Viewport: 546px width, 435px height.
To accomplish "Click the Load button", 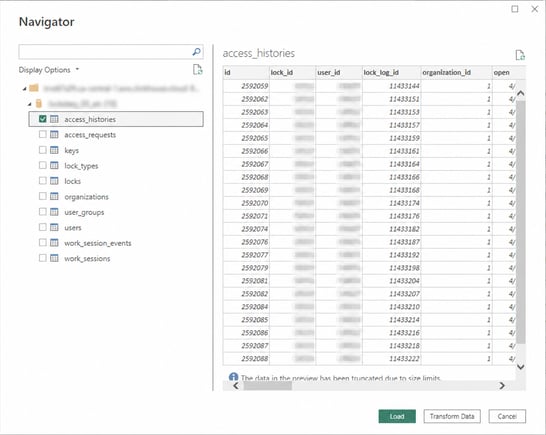I will 397,416.
